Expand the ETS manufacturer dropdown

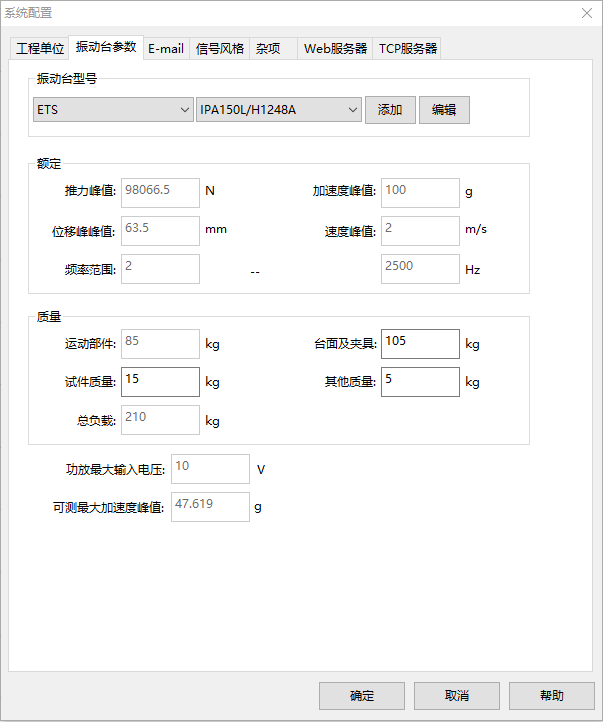coord(113,110)
